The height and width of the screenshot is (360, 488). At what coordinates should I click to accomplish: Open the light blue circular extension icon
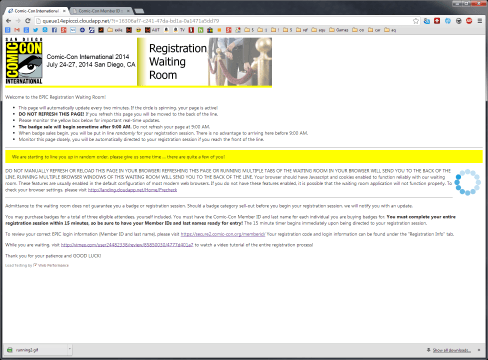(x=448, y=21)
